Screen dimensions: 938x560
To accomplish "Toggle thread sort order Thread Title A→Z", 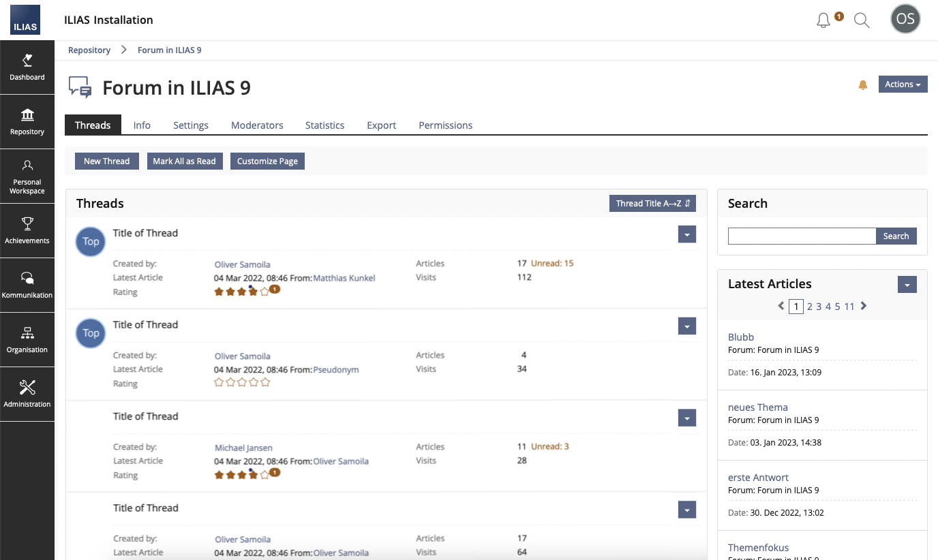I will tap(652, 204).
